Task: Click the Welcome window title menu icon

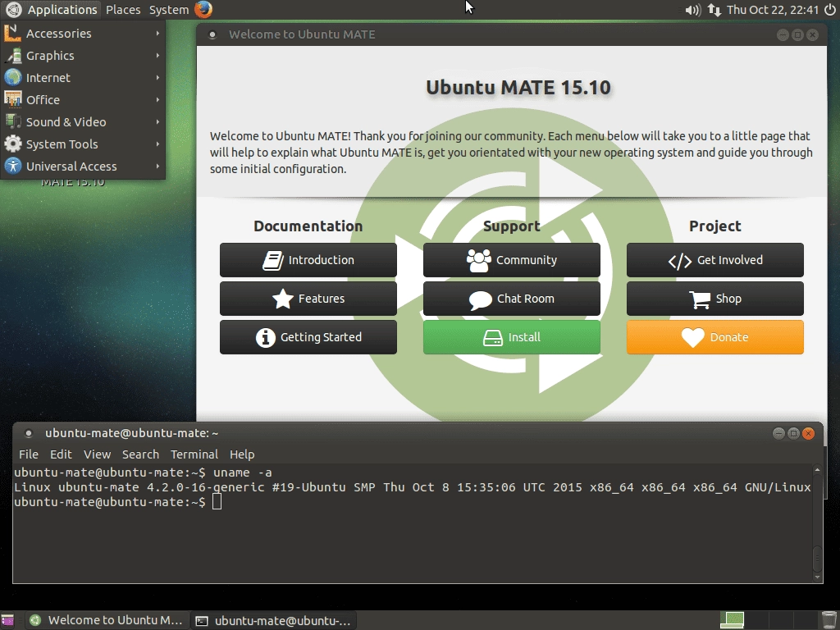Action: click(212, 34)
